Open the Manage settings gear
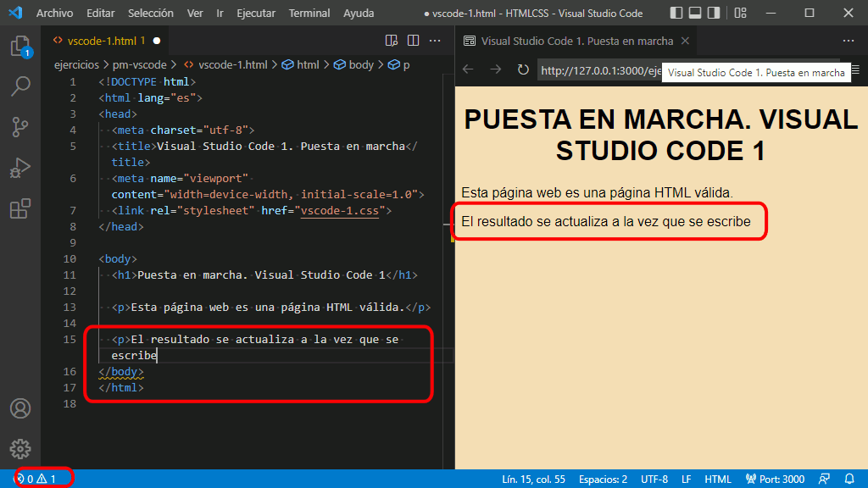The height and width of the screenshot is (488, 868). click(x=20, y=449)
